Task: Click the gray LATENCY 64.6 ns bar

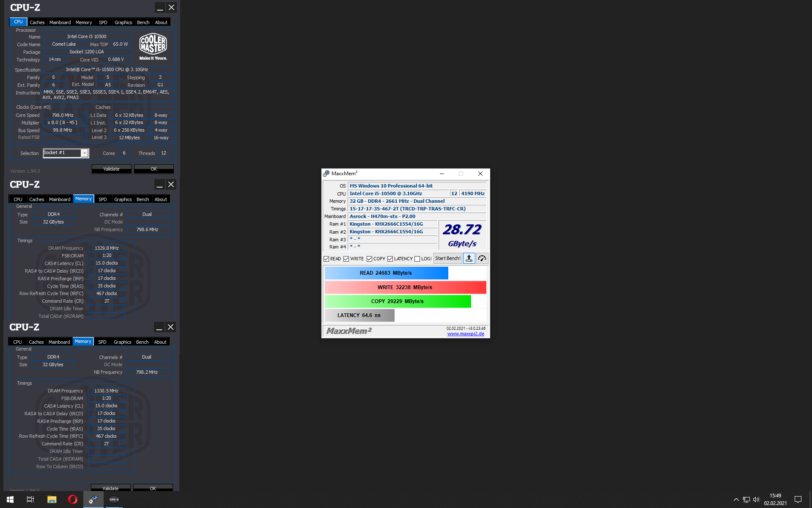Action: (x=359, y=315)
